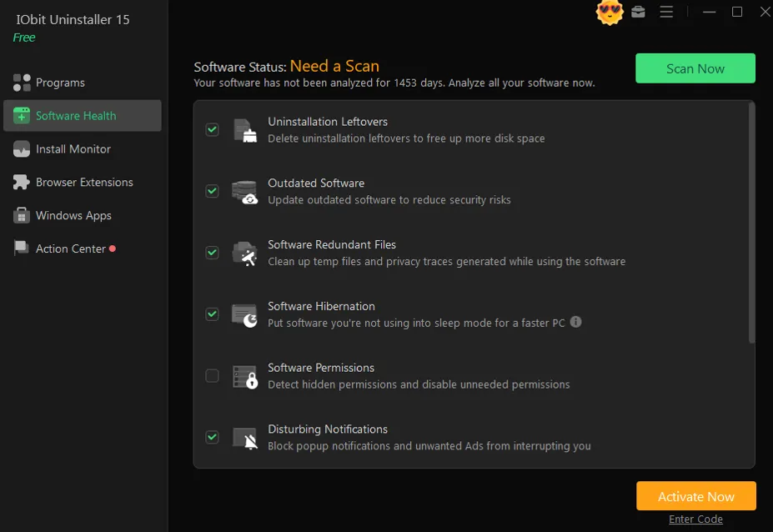Start scan with Scan Now button
Screen dimensions: 773x532
[x=695, y=68]
